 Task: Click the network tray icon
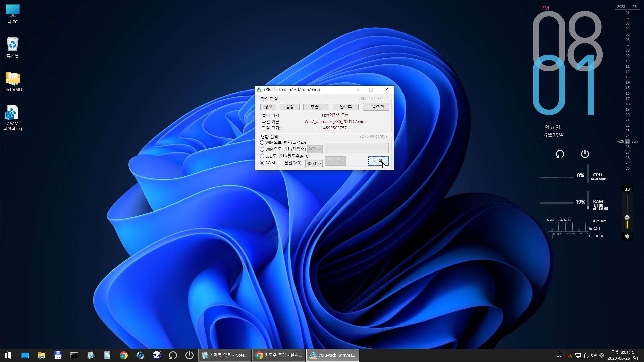pos(578,355)
